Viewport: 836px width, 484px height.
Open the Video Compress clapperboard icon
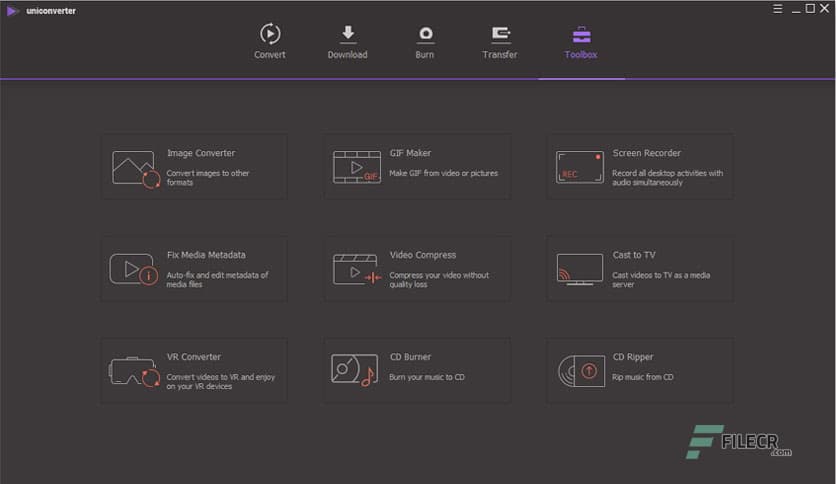(x=357, y=269)
